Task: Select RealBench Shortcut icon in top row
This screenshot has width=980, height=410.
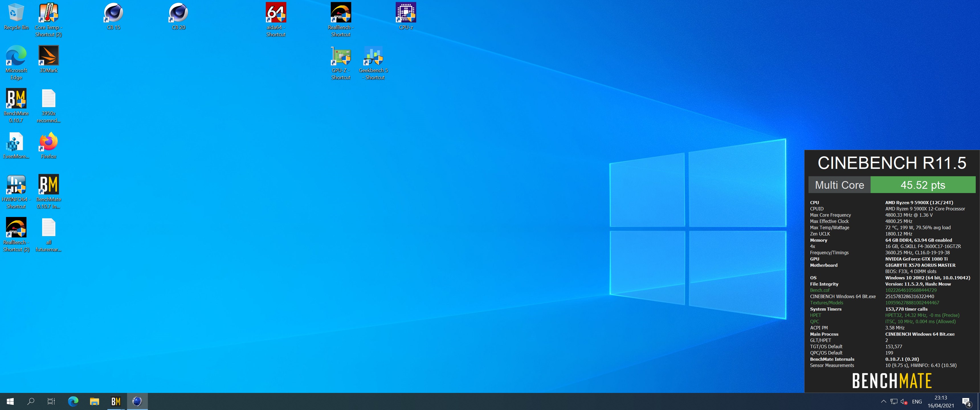Action: 340,20
